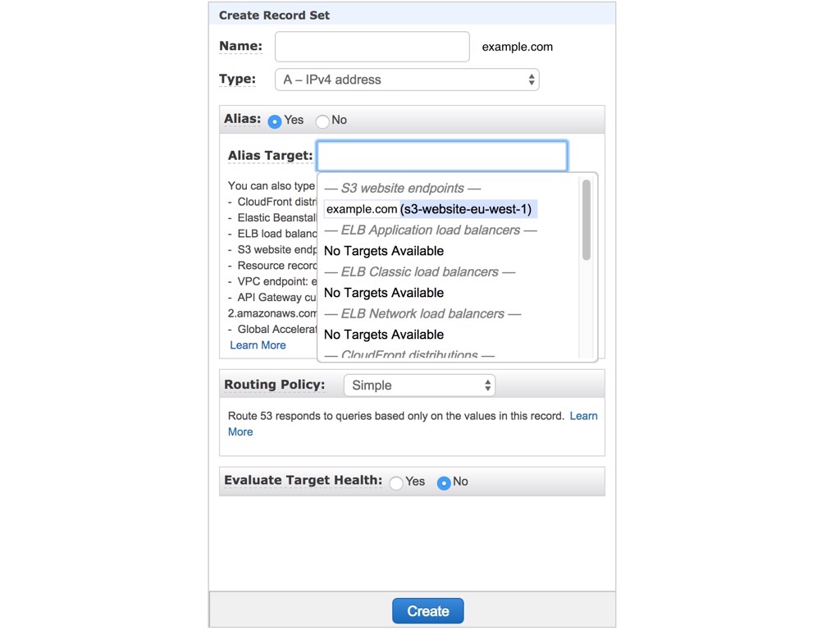
Task: Click the ELB Network load balancers header
Action: pyautogui.click(x=422, y=313)
